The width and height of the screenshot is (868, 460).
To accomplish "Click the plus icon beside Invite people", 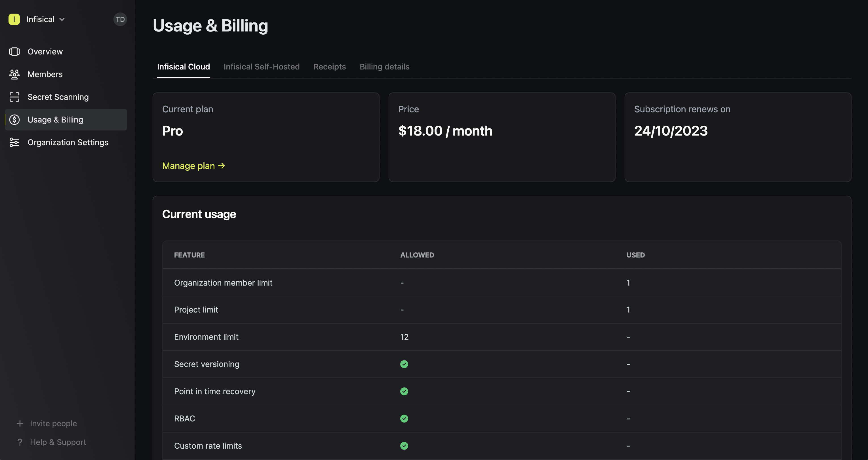I will tap(20, 423).
